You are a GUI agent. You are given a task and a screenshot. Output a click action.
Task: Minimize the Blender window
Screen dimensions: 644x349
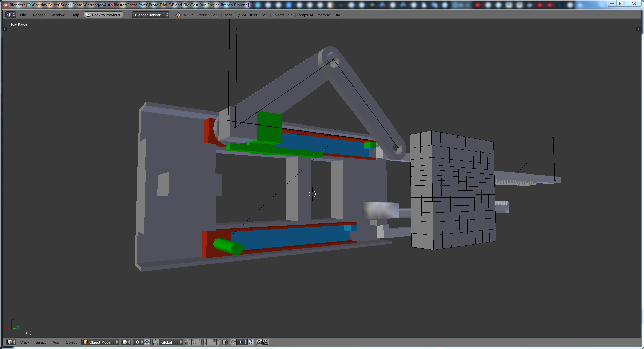[x=612, y=4]
